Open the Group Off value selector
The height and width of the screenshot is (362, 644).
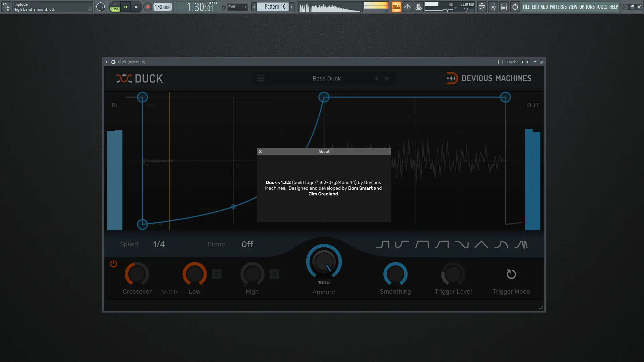(x=247, y=244)
